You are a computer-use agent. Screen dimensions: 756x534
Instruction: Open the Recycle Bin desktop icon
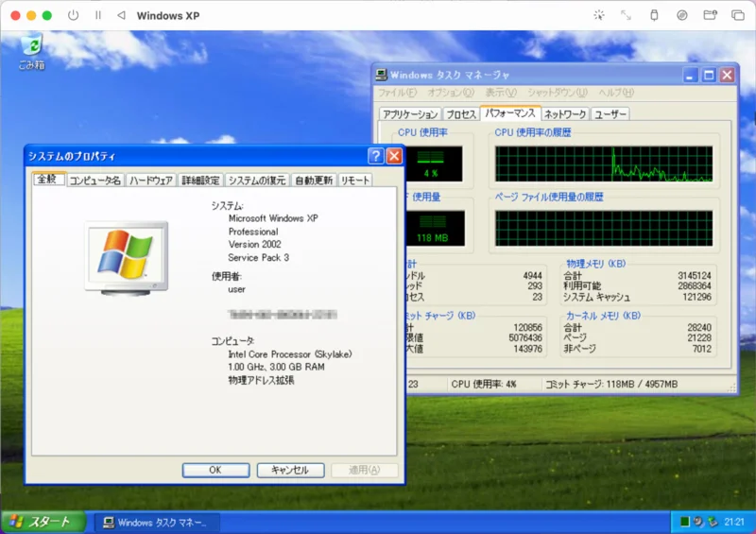pos(32,52)
